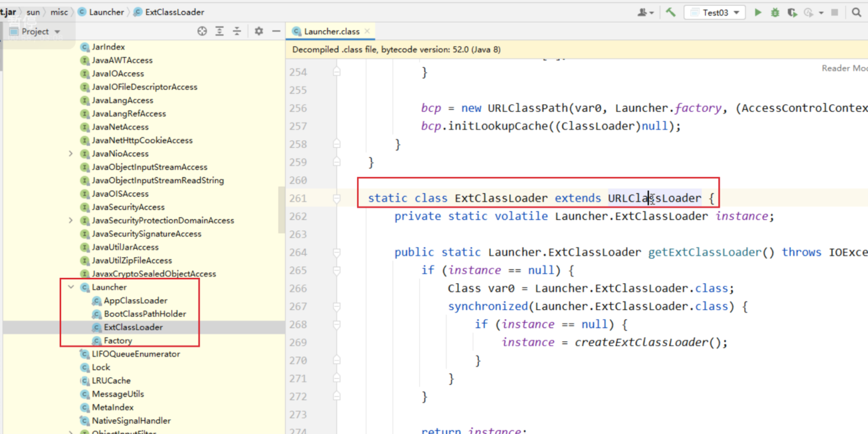Image resolution: width=868 pixels, height=434 pixels.
Task: Click Collapse All in Project panel
Action: tap(237, 31)
